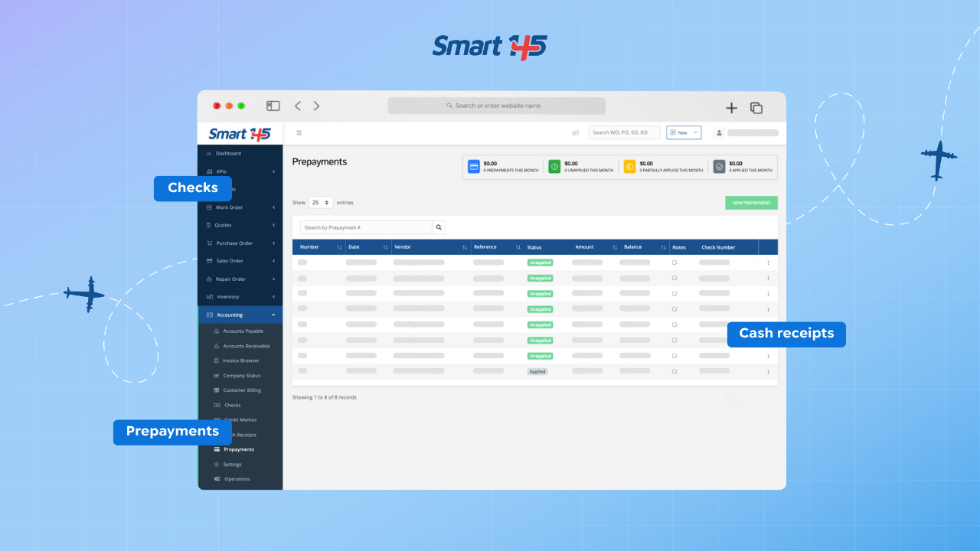Image resolution: width=980 pixels, height=551 pixels.
Task: Click the green Unapplied This Month clock icon
Action: click(554, 166)
